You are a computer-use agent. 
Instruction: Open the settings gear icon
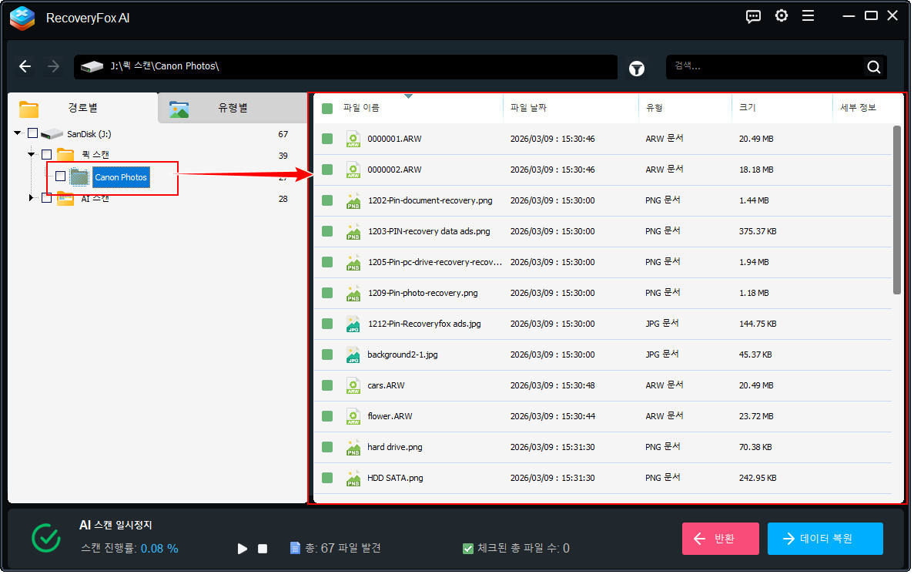click(x=781, y=15)
